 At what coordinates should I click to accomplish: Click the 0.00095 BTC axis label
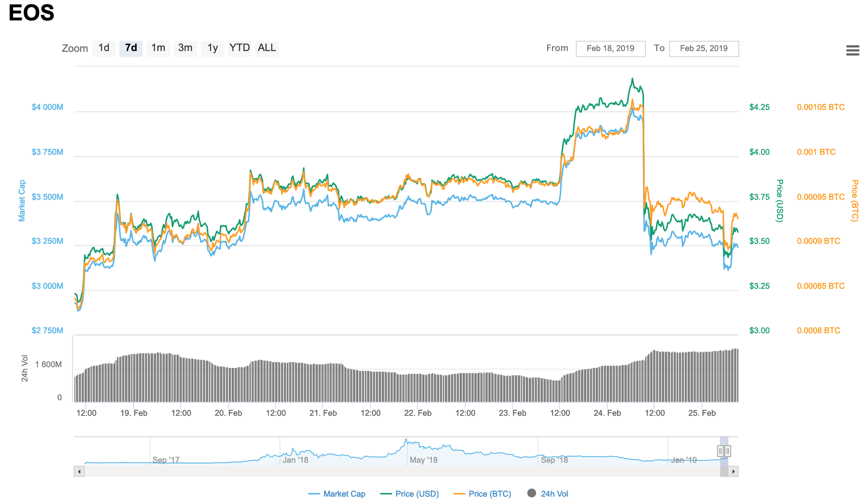click(x=821, y=197)
